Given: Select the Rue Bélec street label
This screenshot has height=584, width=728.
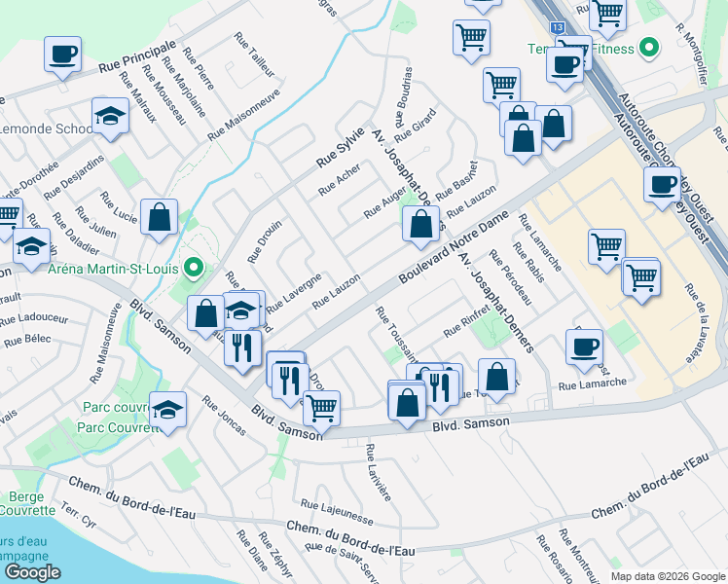Looking at the screenshot, I should pos(27,341).
